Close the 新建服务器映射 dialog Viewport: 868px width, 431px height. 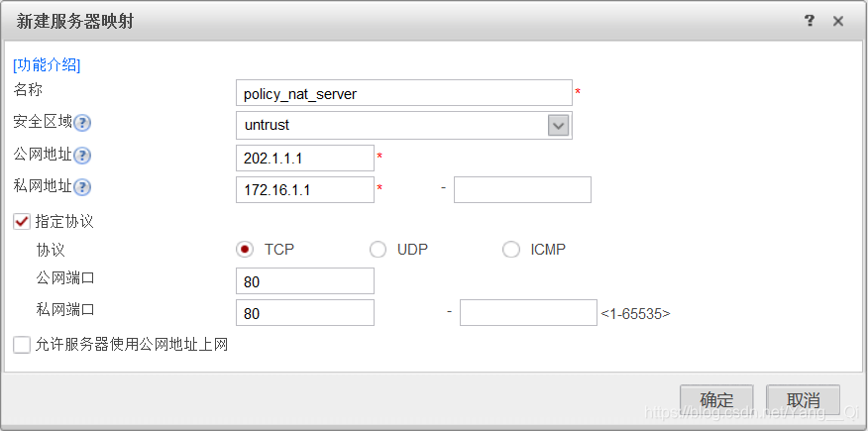tap(838, 22)
